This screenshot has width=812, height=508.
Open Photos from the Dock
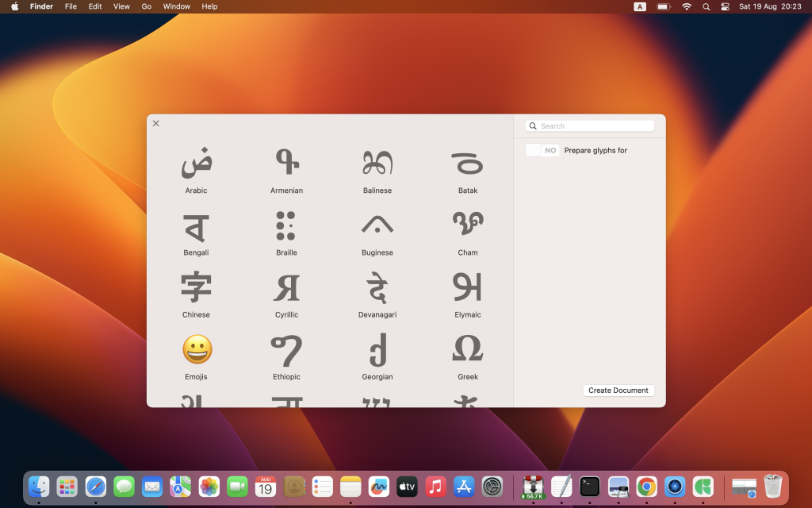[209, 487]
